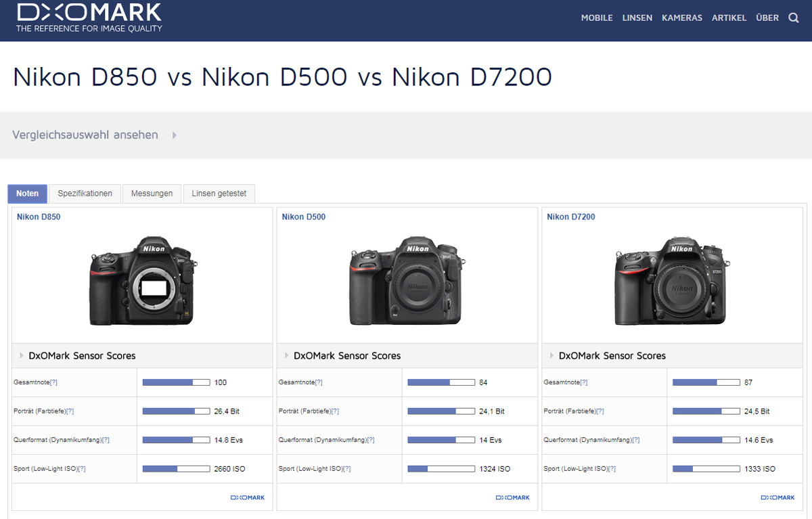Click the D850 value 26,4 Bit
This screenshot has width=812, height=519.
[227, 411]
